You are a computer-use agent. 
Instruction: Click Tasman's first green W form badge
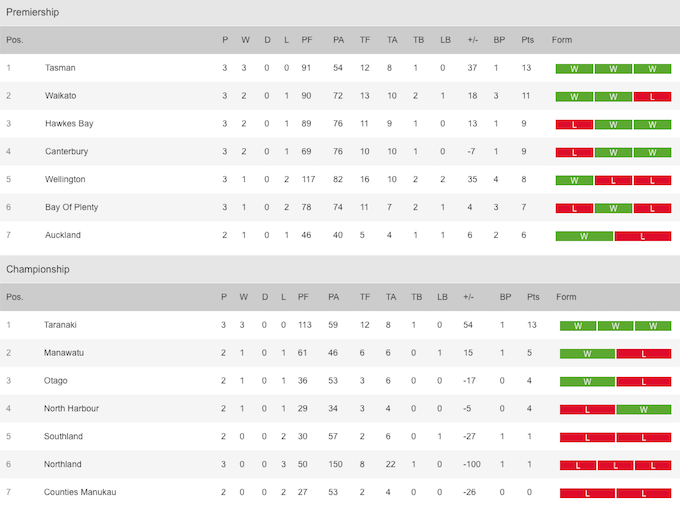tap(574, 69)
